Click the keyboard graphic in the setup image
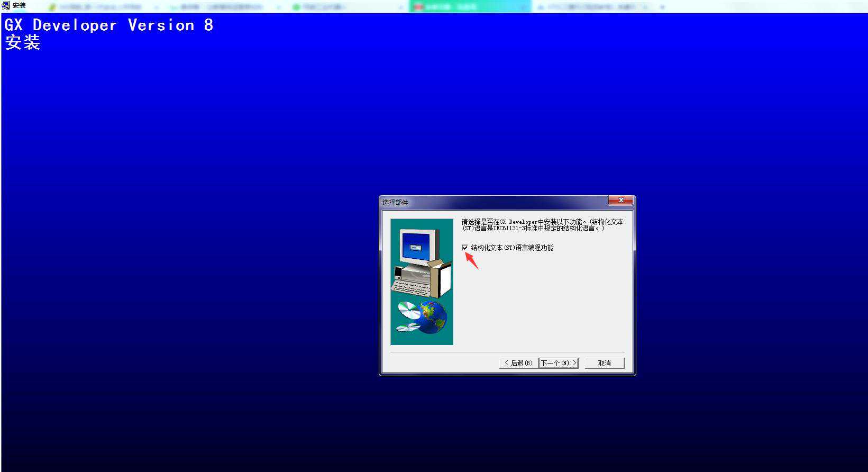 pyautogui.click(x=410, y=288)
